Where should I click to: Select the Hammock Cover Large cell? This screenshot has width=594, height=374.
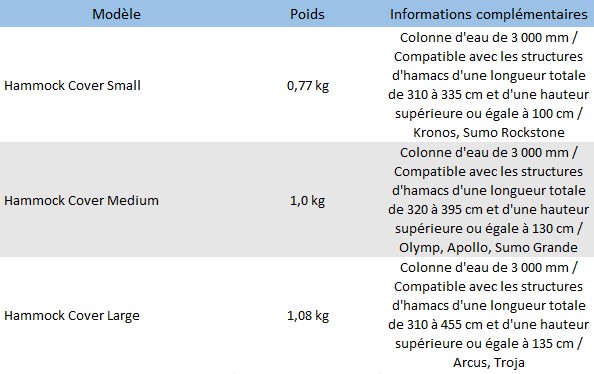[x=72, y=315]
